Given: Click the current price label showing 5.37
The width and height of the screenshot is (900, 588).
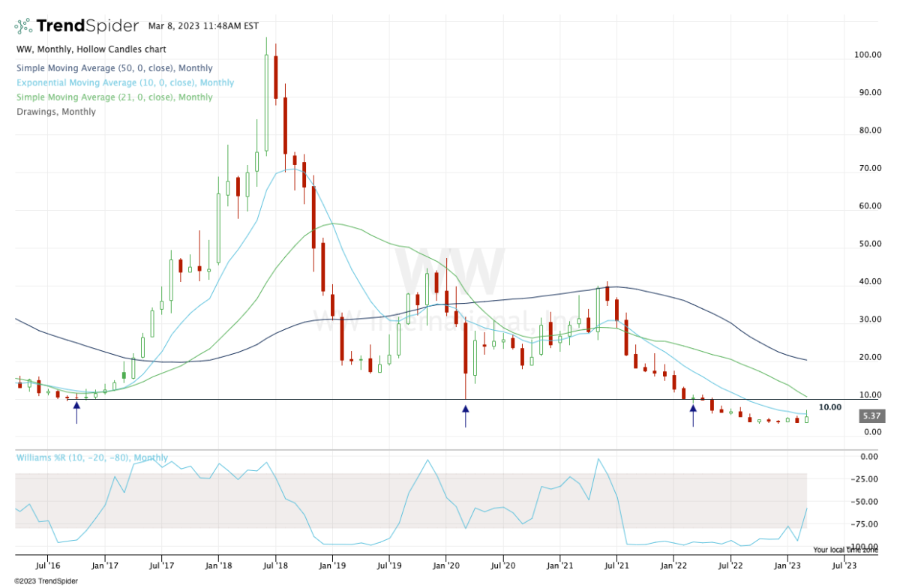Looking at the screenshot, I should (x=872, y=415).
